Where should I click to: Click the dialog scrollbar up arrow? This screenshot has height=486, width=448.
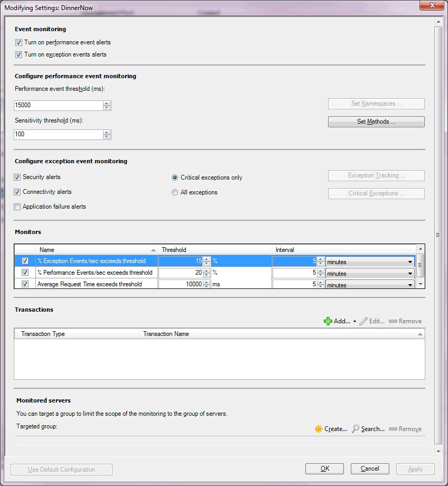click(x=438, y=22)
